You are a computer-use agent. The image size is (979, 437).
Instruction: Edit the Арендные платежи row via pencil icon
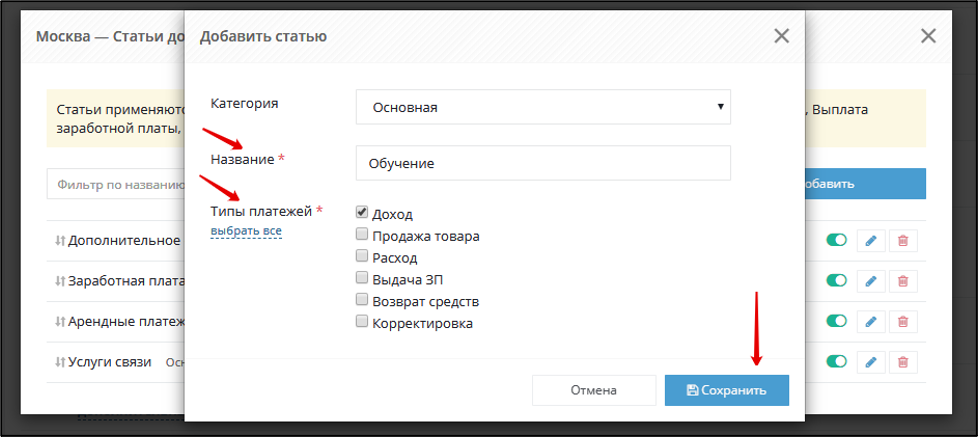tap(872, 322)
